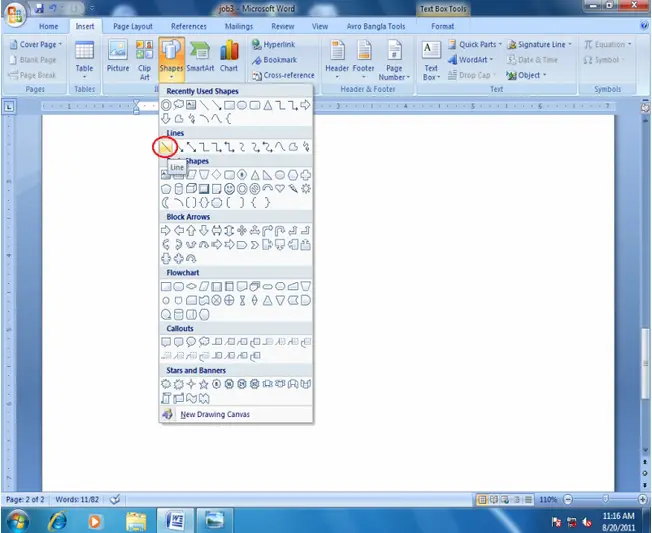The image size is (652, 533).
Task: Switch to Outline view
Action: click(516, 499)
